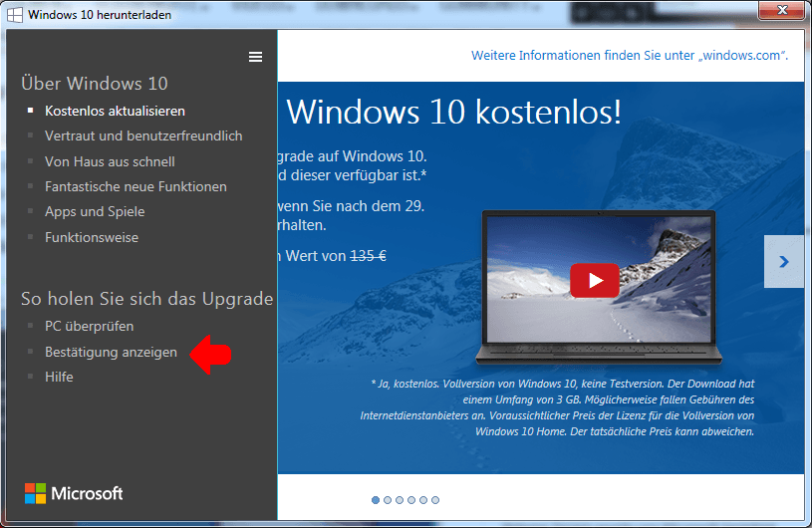Viewport: 812px width, 528px height.
Task: Open 'Bestätigung anzeigen'
Action: (111, 352)
